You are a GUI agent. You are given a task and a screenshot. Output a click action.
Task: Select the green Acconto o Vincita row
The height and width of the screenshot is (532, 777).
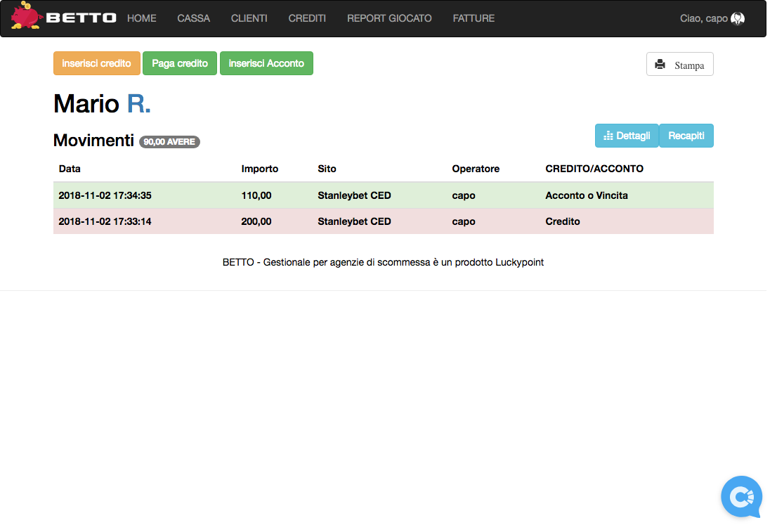tap(383, 195)
